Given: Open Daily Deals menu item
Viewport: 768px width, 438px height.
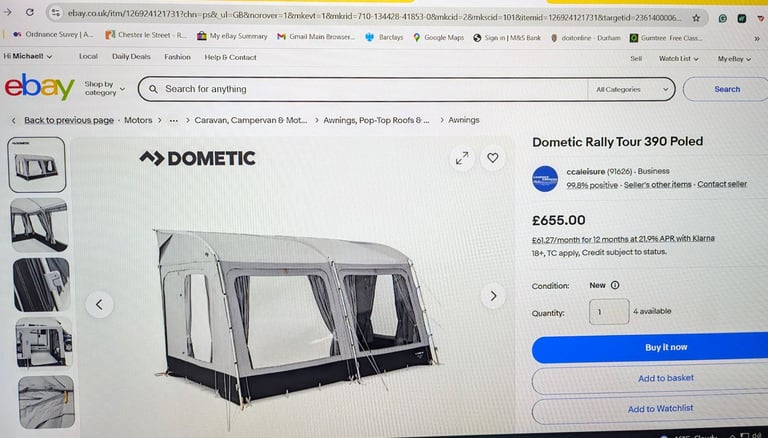Looking at the screenshot, I should click(131, 56).
